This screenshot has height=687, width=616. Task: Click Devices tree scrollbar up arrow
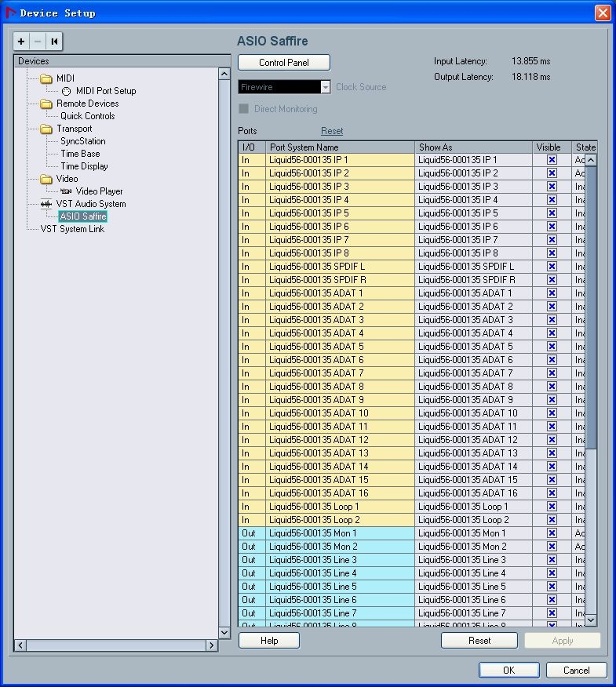point(224,74)
